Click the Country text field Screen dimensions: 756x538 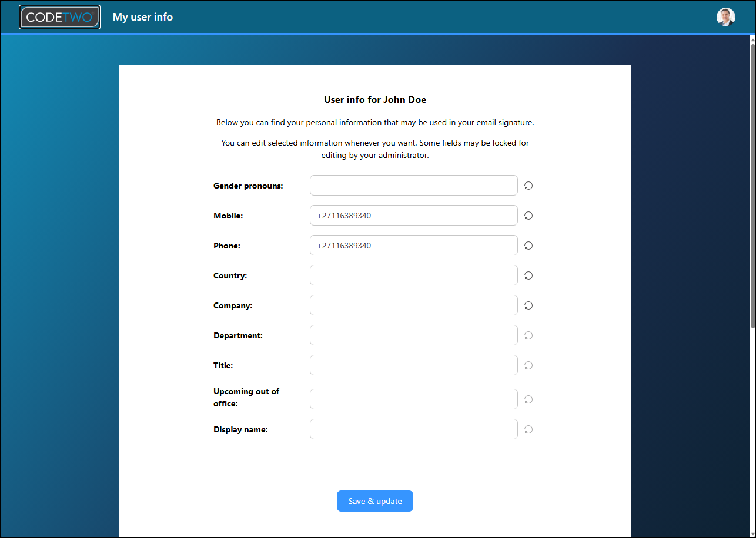(x=413, y=275)
